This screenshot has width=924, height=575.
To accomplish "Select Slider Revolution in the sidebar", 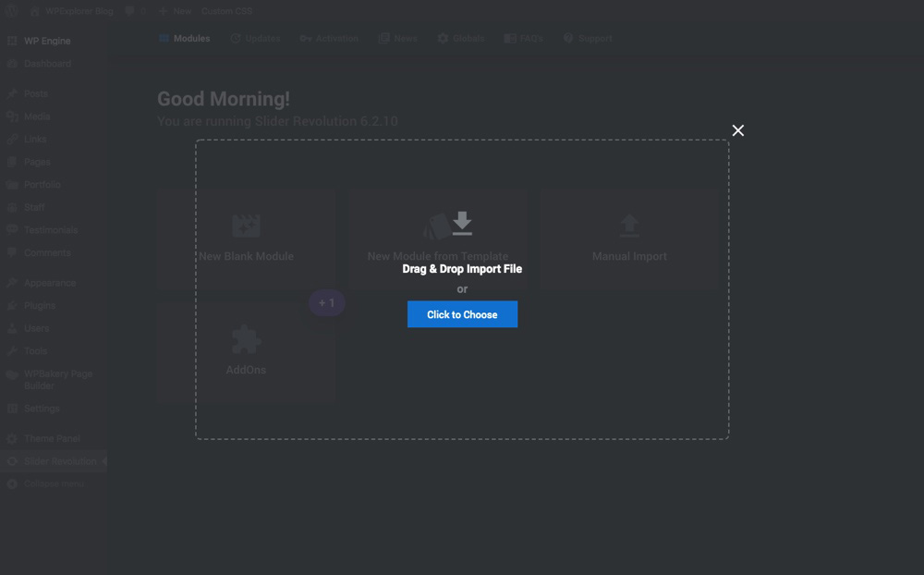I will pos(53,461).
